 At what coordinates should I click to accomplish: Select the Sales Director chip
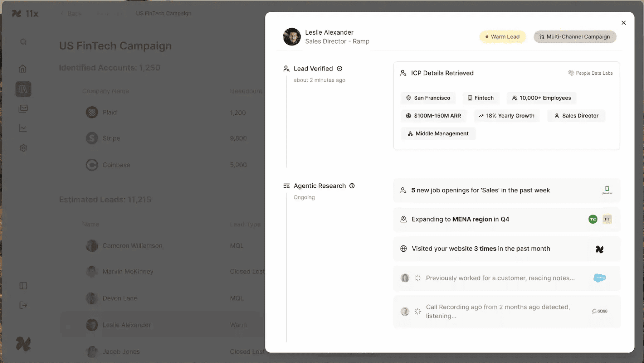(x=576, y=116)
